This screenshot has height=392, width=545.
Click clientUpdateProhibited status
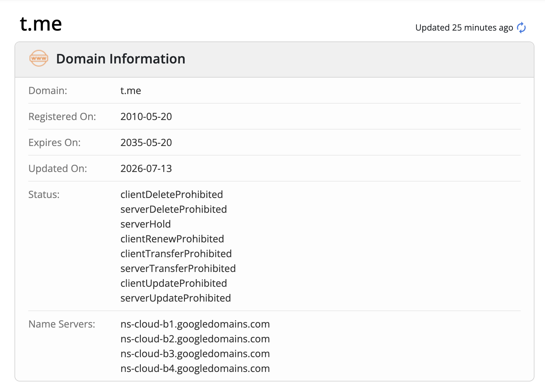coord(174,283)
